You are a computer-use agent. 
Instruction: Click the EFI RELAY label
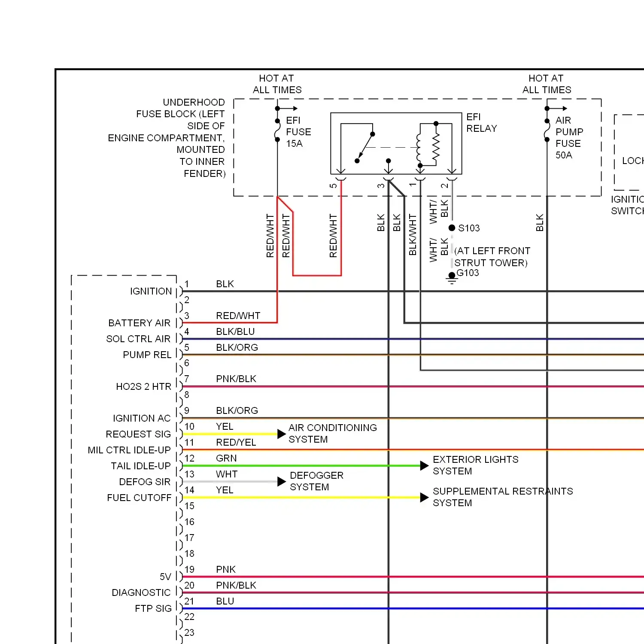pos(481,123)
